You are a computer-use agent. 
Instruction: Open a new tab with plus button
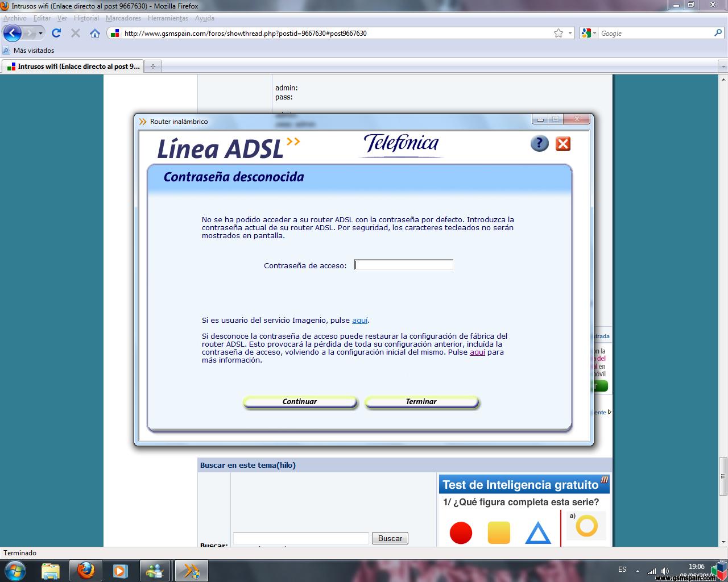(152, 66)
